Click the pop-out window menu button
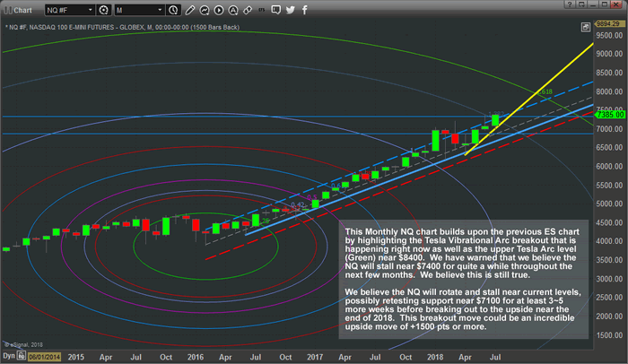This screenshot has width=628, height=364. [581, 4]
